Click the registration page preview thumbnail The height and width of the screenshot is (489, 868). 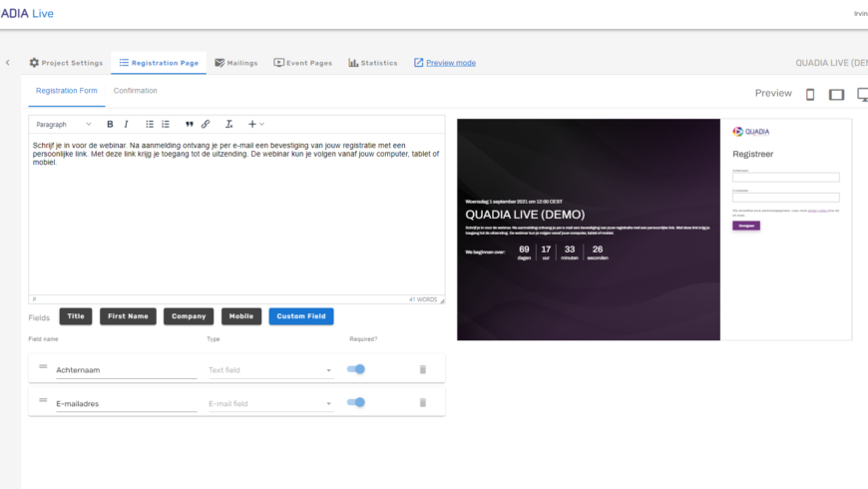pos(654,230)
